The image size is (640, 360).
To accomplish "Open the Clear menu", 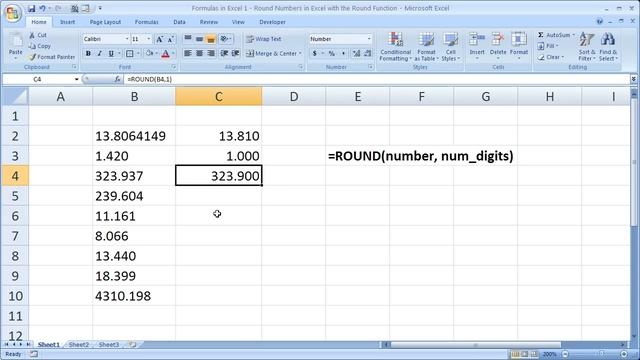I will [x=551, y=57].
